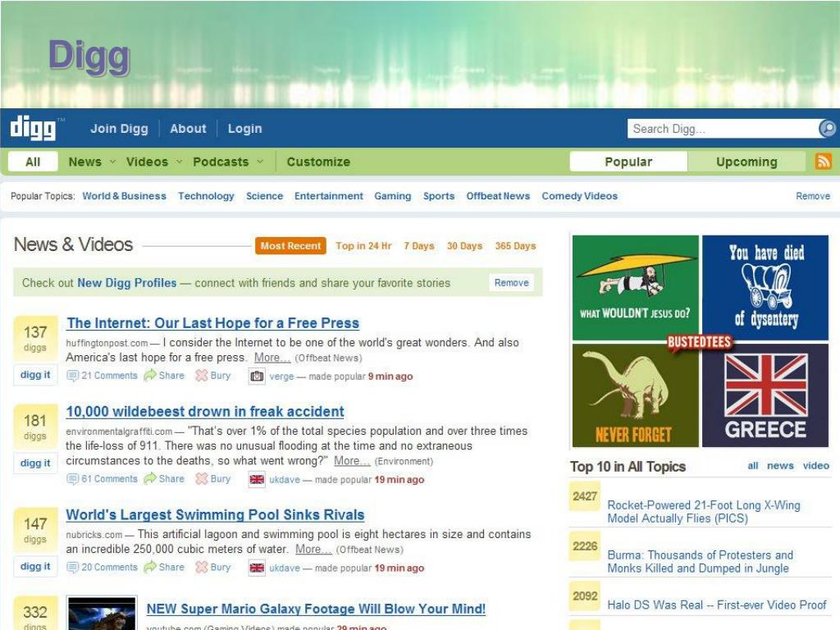Open the New Digg Profiles link
The image size is (840, 630).
(126, 283)
